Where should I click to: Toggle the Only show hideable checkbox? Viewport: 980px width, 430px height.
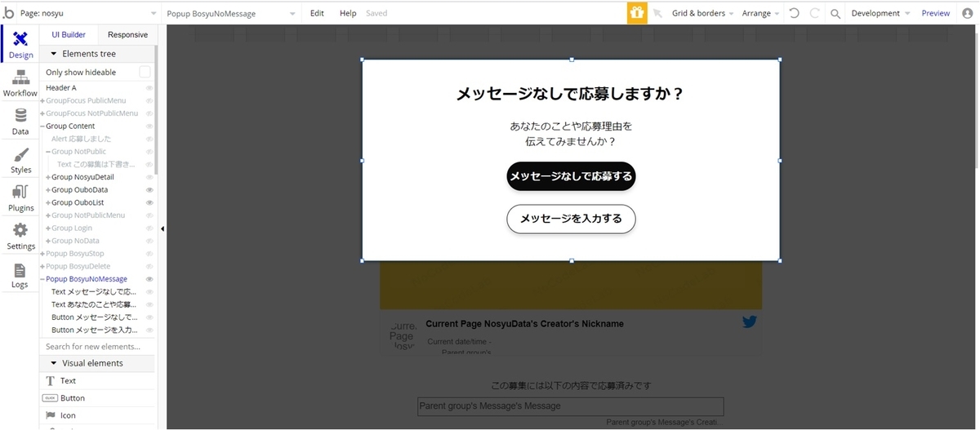pos(145,72)
